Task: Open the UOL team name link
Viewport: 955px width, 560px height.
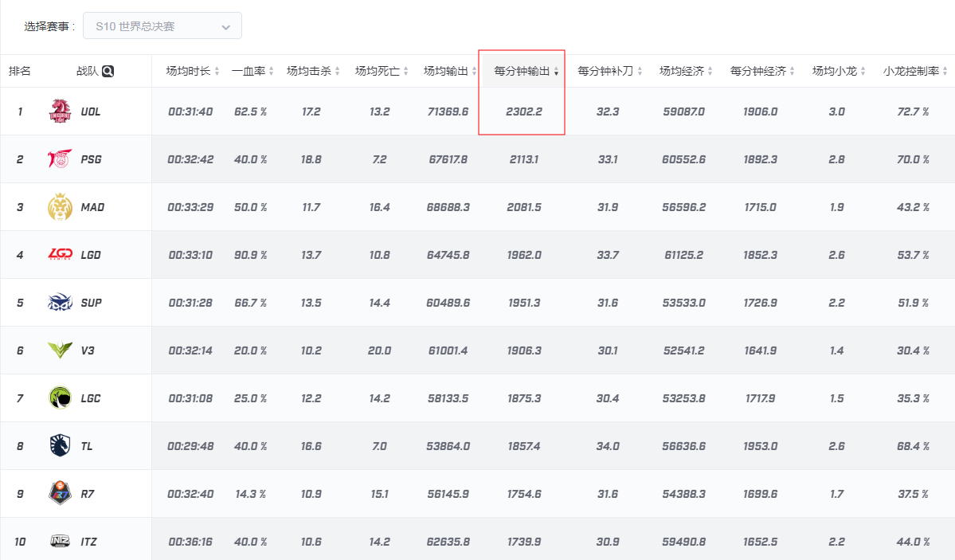Action: click(x=91, y=112)
